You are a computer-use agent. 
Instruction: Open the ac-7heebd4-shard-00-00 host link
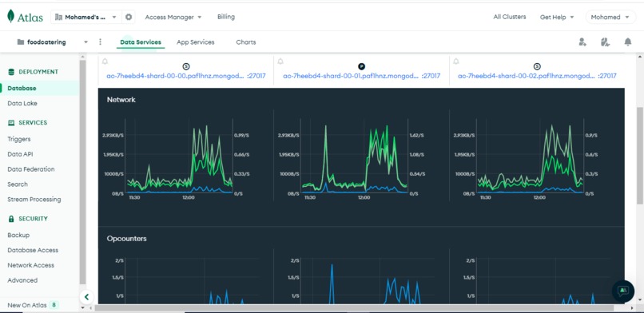pyautogui.click(x=186, y=76)
